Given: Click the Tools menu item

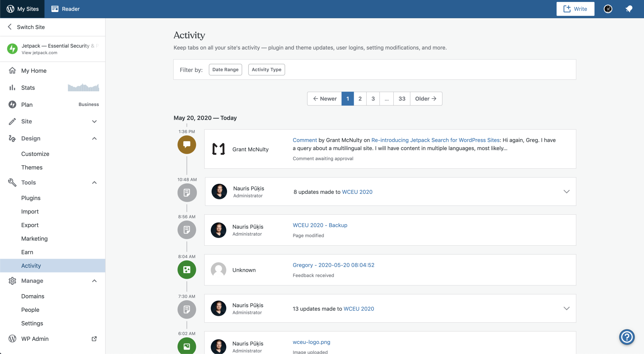Looking at the screenshot, I should click(28, 182).
